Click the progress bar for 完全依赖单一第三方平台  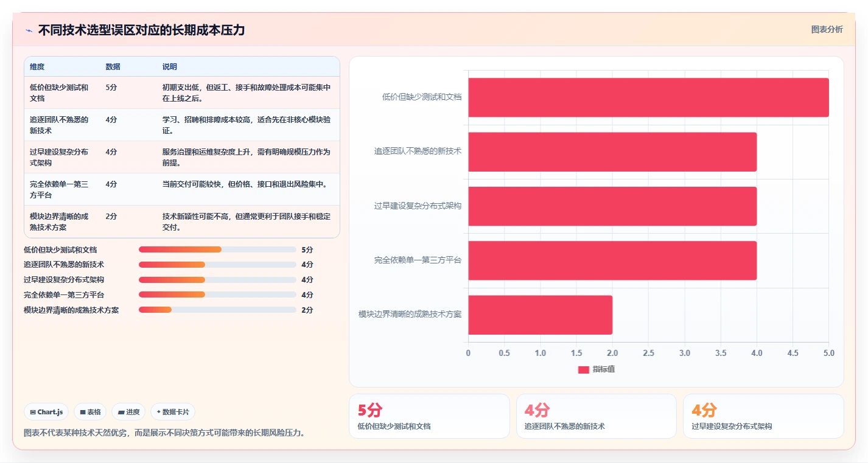217,294
